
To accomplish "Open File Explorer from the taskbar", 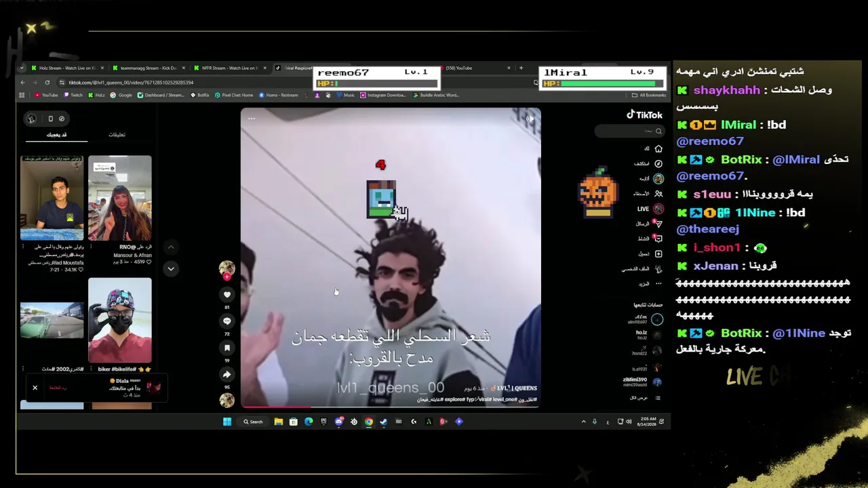I will click(278, 422).
